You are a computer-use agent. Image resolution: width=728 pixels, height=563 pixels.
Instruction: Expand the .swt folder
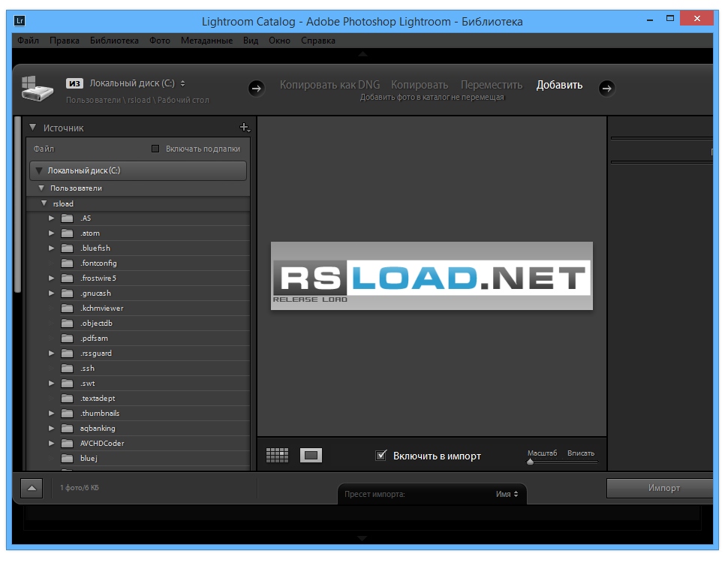point(52,384)
